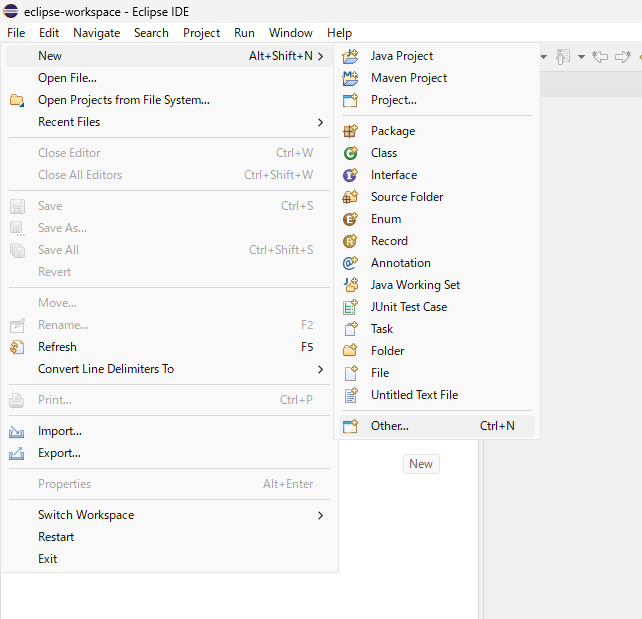The height and width of the screenshot is (619, 642).
Task: Click the Open Projects from File System folder icon
Action: [x=17, y=100]
